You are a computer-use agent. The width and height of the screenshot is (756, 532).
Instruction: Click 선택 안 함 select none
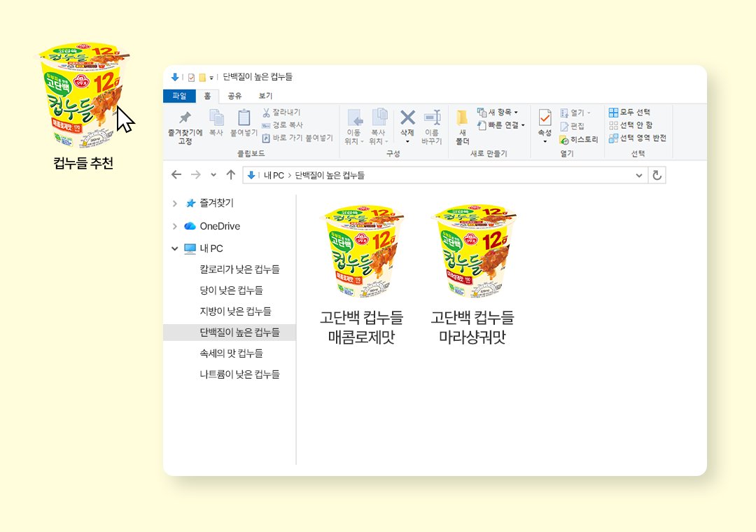pyautogui.click(x=631, y=125)
